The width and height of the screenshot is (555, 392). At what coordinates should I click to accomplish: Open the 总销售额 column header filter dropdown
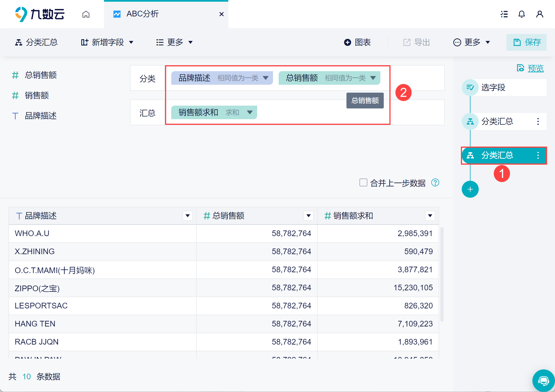point(309,216)
